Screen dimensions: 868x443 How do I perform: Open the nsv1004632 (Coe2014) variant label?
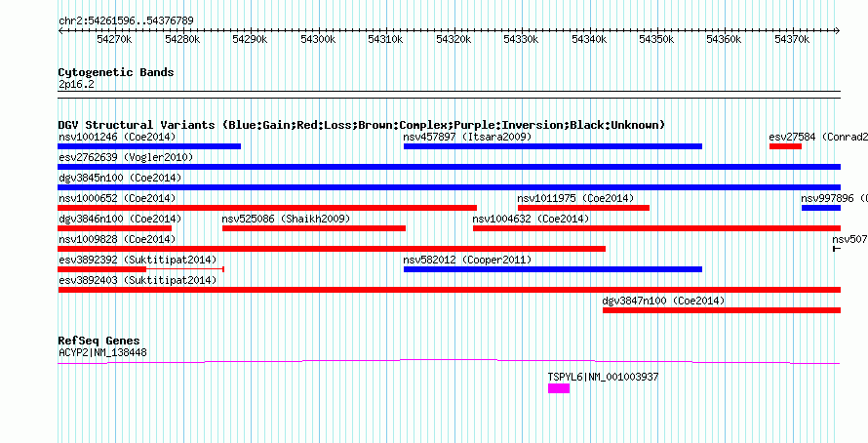click(x=531, y=219)
